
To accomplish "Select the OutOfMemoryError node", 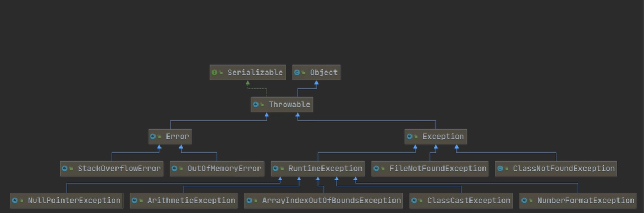I will click(x=216, y=169).
